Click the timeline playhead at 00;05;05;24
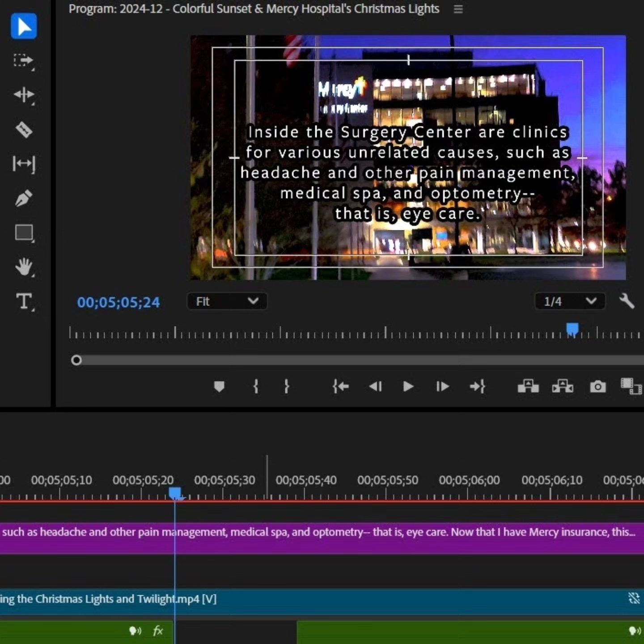Image resolution: width=644 pixels, height=644 pixels. (175, 493)
